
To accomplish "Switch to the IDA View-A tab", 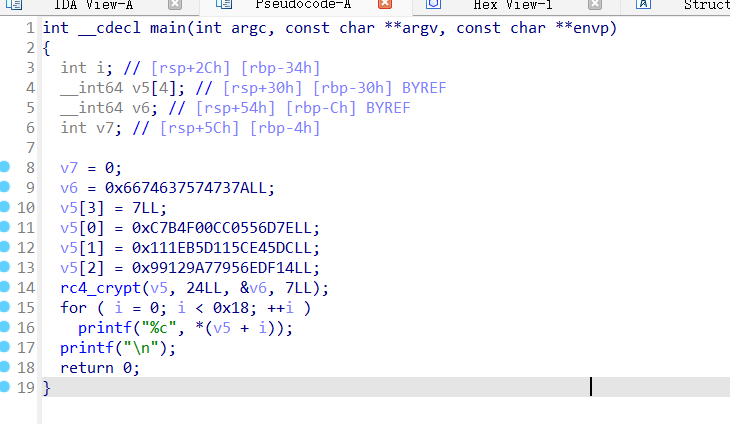I will (94, 5).
